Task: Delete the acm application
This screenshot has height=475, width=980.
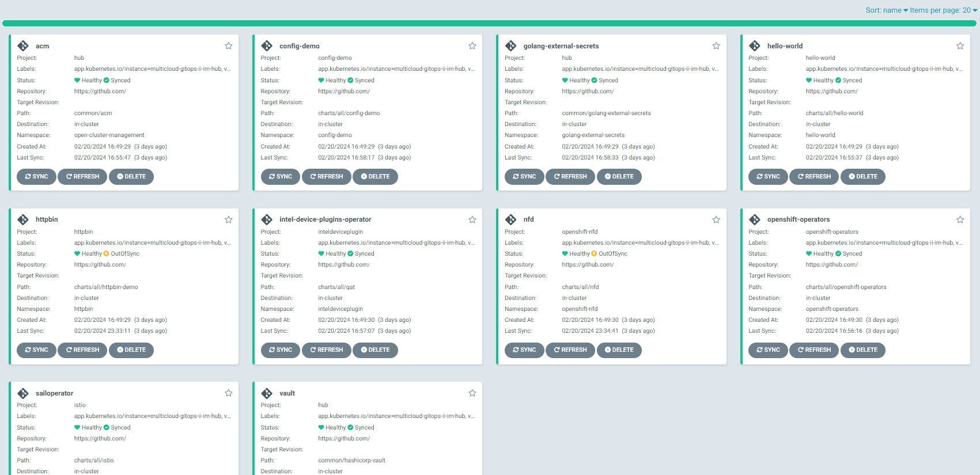Action: pyautogui.click(x=131, y=177)
